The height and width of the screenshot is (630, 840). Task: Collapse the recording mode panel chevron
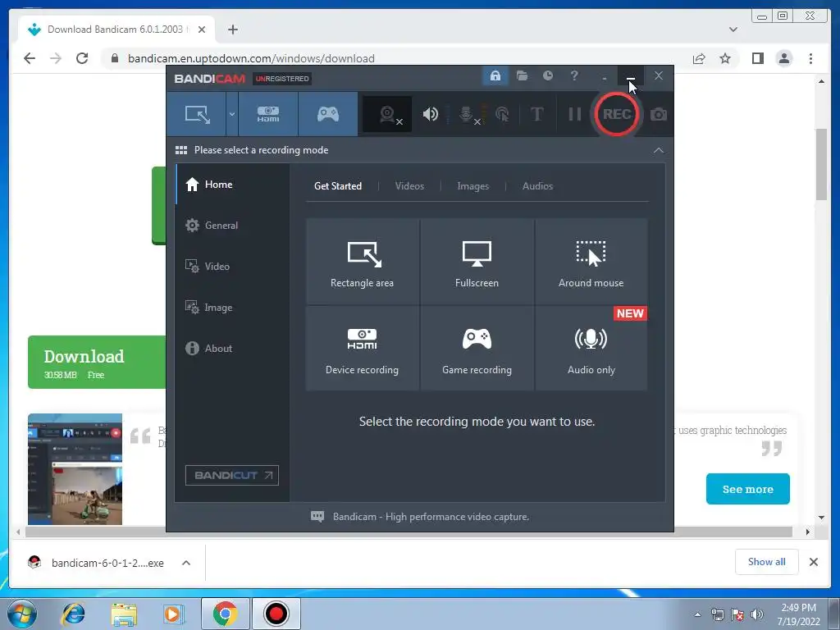(x=659, y=150)
